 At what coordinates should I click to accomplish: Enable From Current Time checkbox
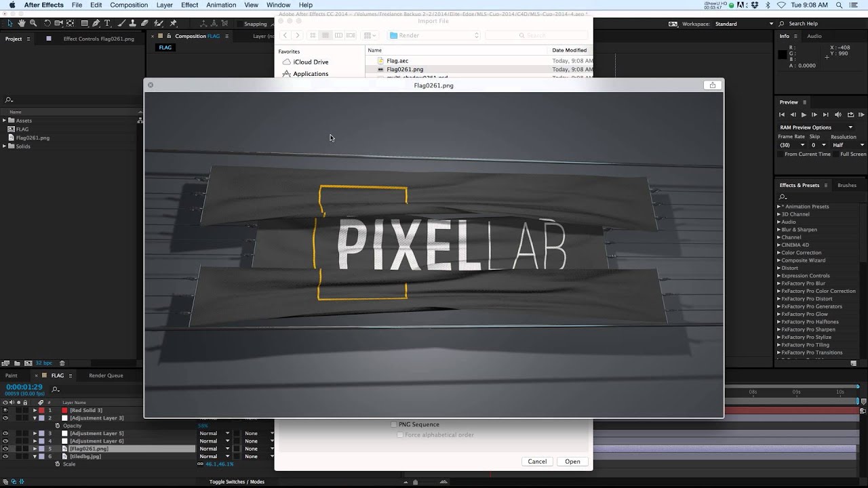(x=781, y=154)
